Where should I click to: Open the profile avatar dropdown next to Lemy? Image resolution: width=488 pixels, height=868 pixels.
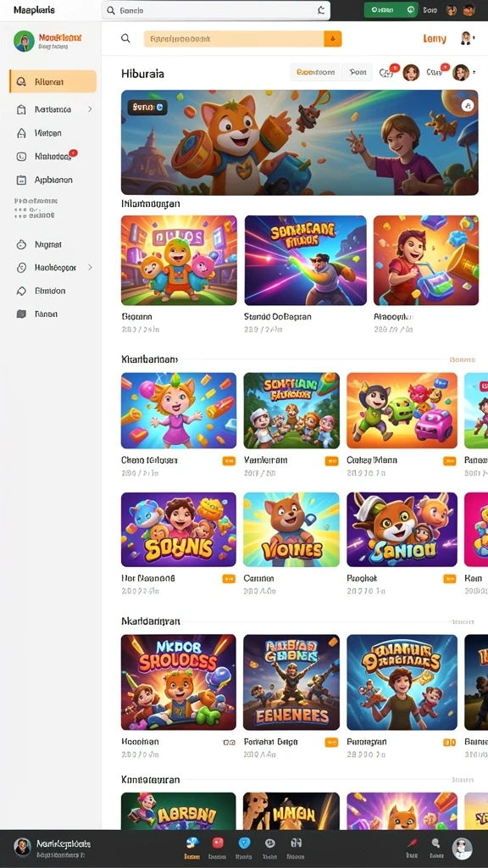467,38
